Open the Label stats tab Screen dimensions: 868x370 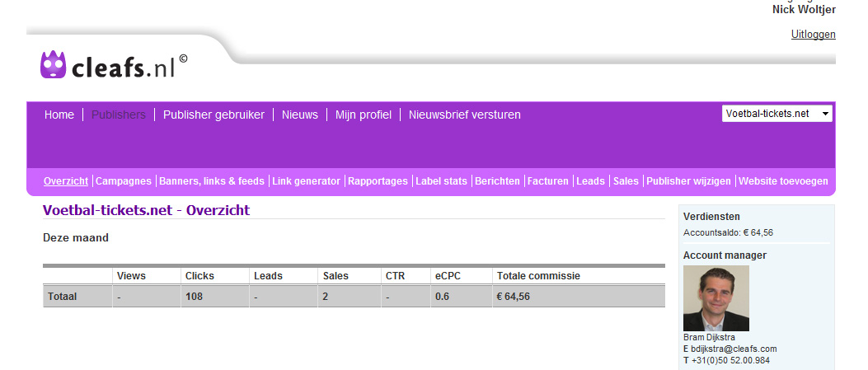(x=441, y=180)
